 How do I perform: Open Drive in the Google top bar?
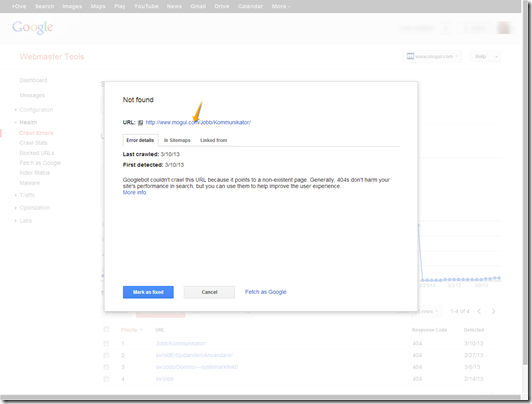tap(222, 6)
